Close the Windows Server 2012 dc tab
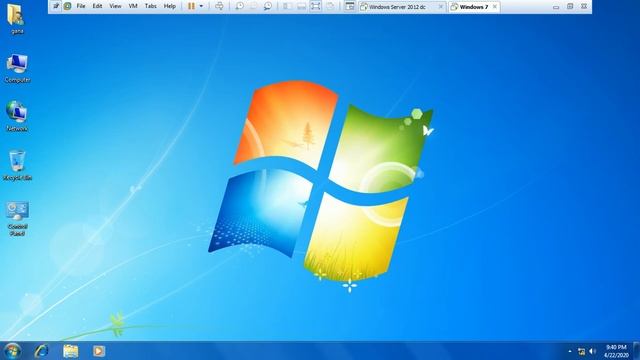Screen dimensions: 640x360 pyautogui.click(x=440, y=7)
